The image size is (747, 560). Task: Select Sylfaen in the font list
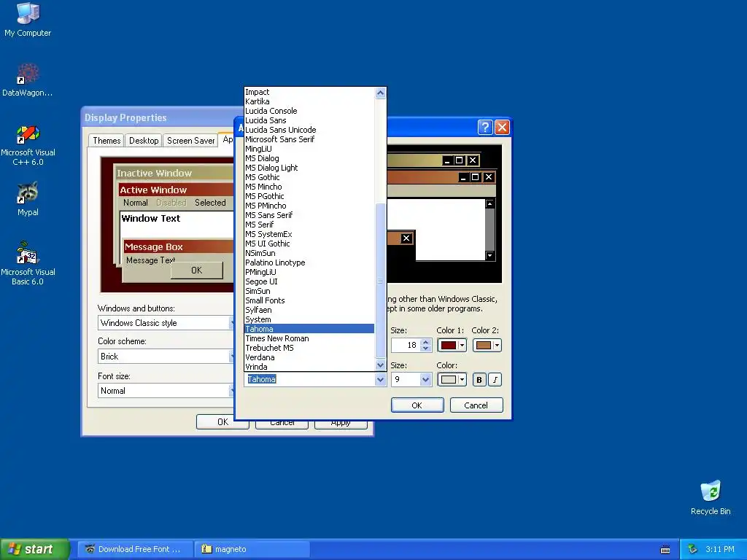[309, 310]
